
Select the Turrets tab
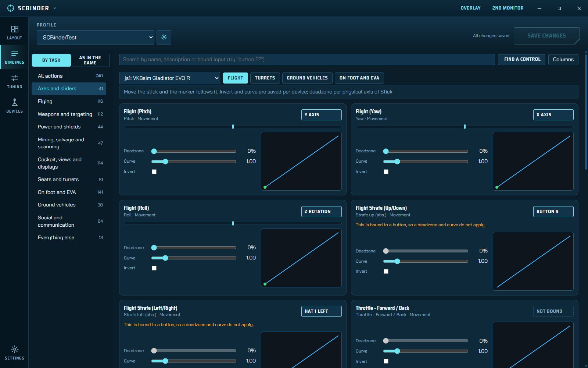tap(265, 78)
